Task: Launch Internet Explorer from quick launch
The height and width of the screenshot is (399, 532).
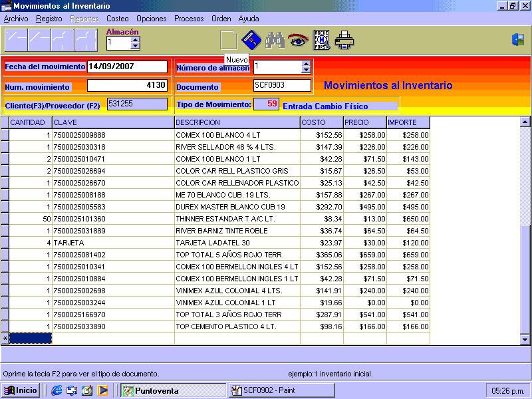Action: pyautogui.click(x=57, y=390)
